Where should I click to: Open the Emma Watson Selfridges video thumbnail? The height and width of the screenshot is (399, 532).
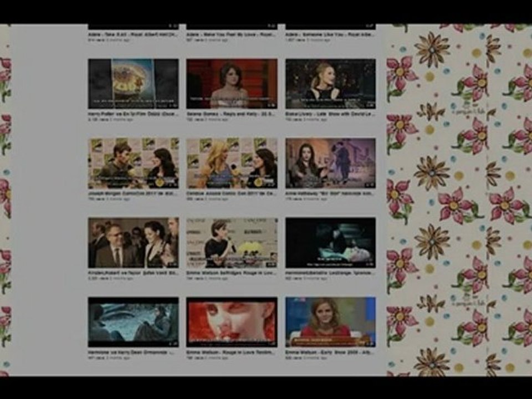(232, 243)
